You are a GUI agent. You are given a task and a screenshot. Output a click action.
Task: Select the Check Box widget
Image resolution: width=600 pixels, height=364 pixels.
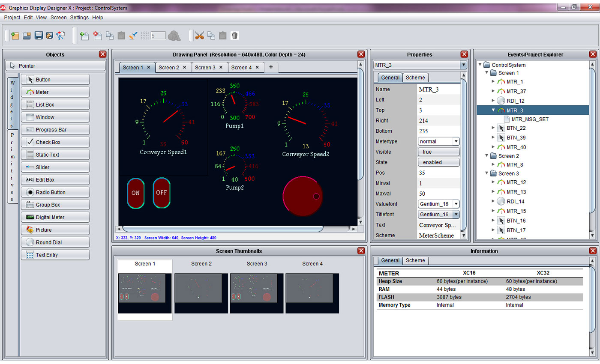pos(55,142)
